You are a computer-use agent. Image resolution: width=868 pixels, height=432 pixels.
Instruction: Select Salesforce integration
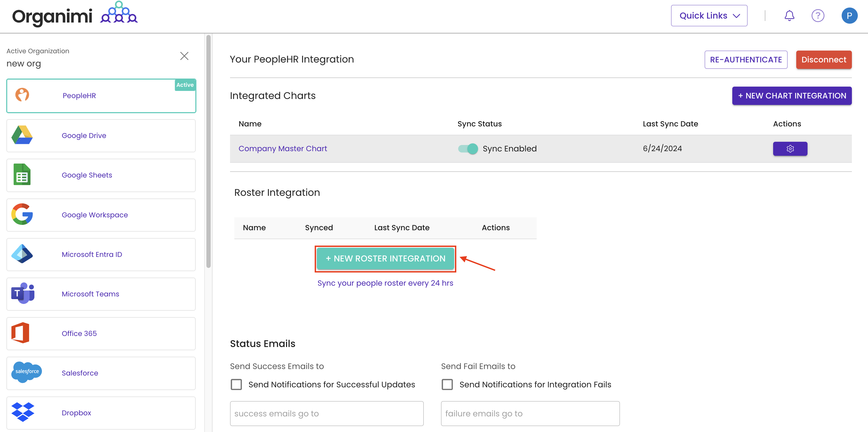(x=101, y=373)
